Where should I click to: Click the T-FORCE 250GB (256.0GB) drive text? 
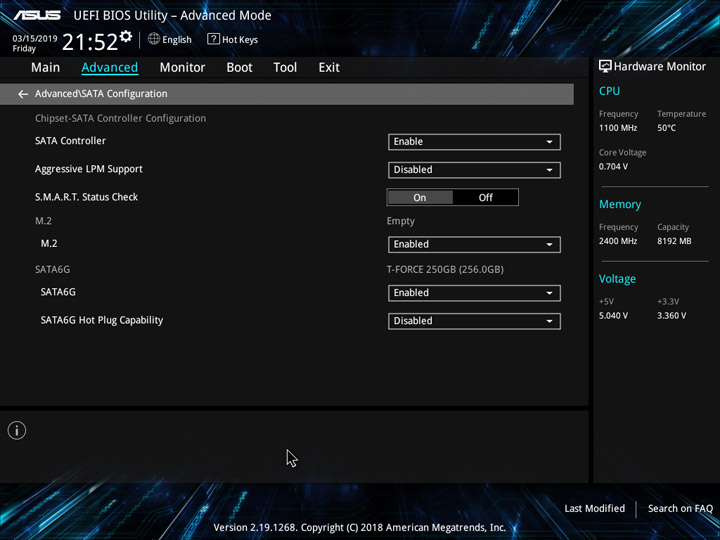coord(445,270)
